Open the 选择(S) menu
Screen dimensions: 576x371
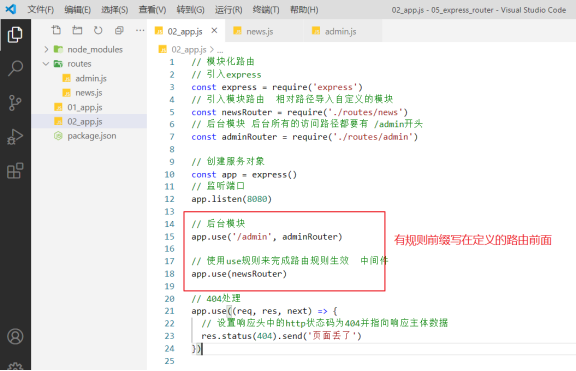115,10
